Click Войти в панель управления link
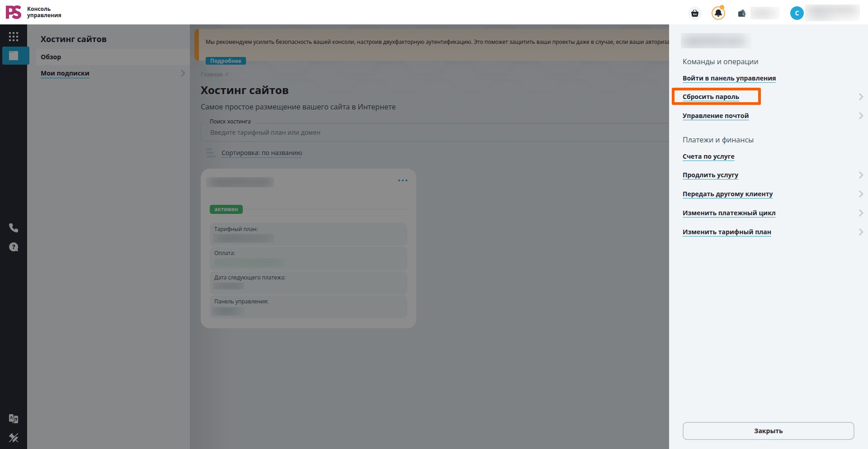This screenshot has width=868, height=449. (x=729, y=78)
